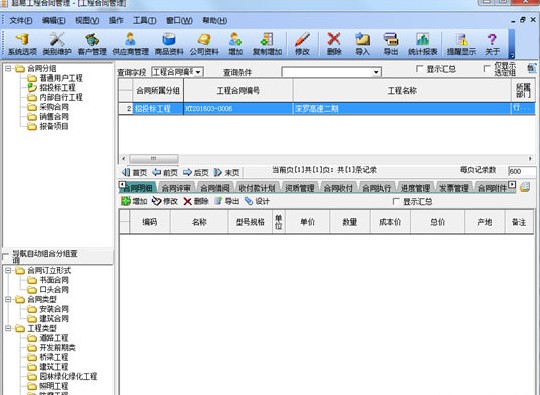Open the 工具 menu
540x395 pixels.
click(x=145, y=21)
